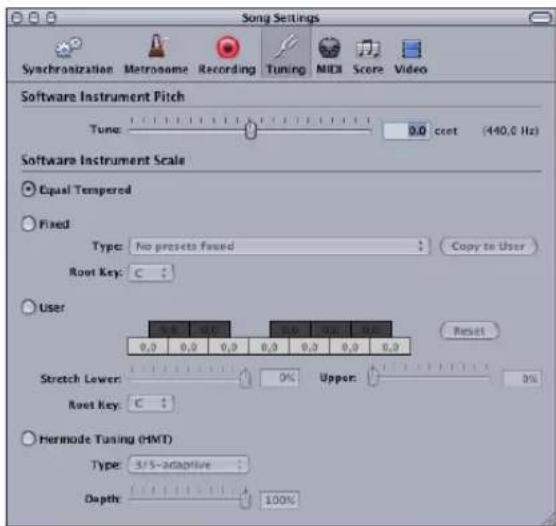
Task: Click the toolbar toggle pill button in title bar
Action: 540,17
